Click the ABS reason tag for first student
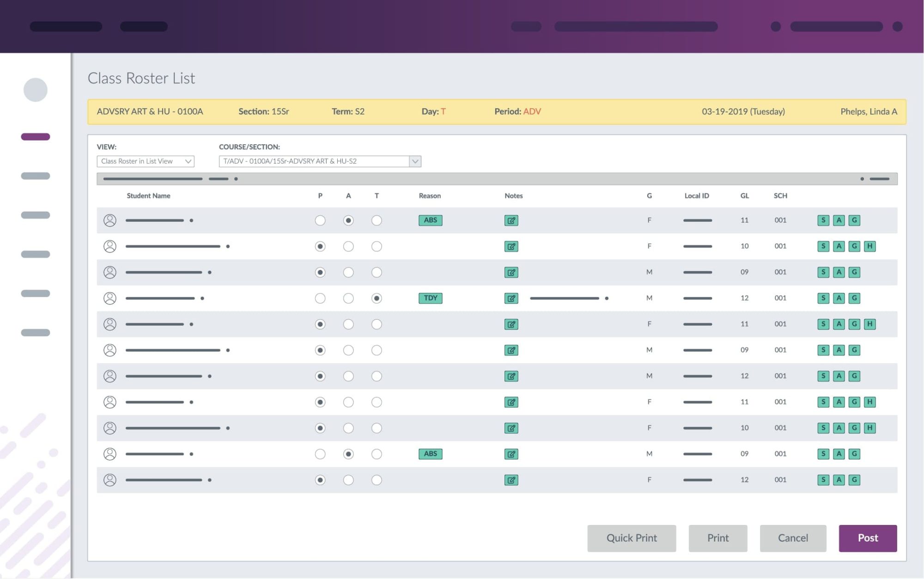The height and width of the screenshot is (579, 924). [x=429, y=219]
